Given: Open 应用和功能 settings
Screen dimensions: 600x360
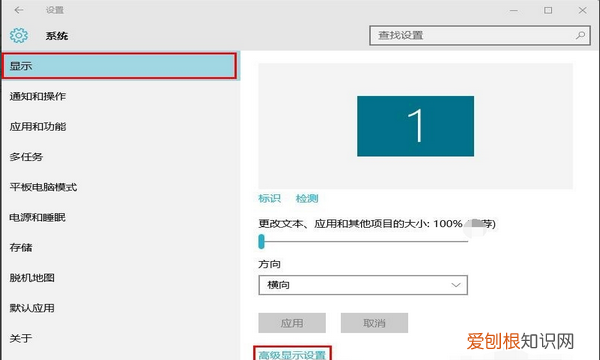Looking at the screenshot, I should (38, 127).
